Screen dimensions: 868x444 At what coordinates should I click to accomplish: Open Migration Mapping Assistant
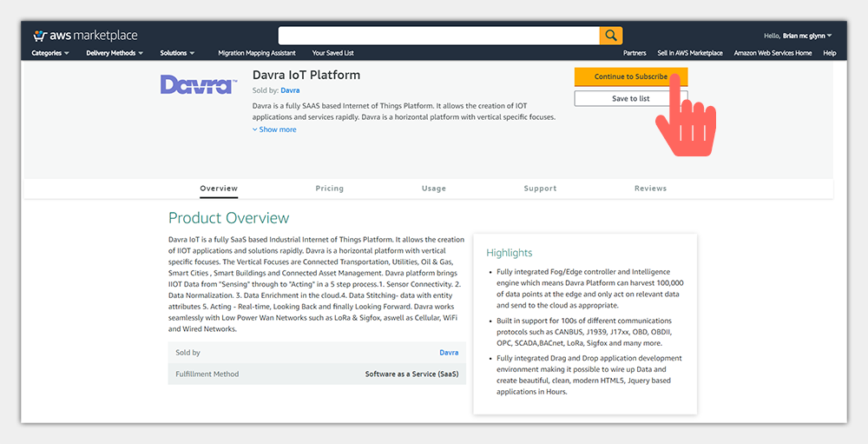click(257, 53)
